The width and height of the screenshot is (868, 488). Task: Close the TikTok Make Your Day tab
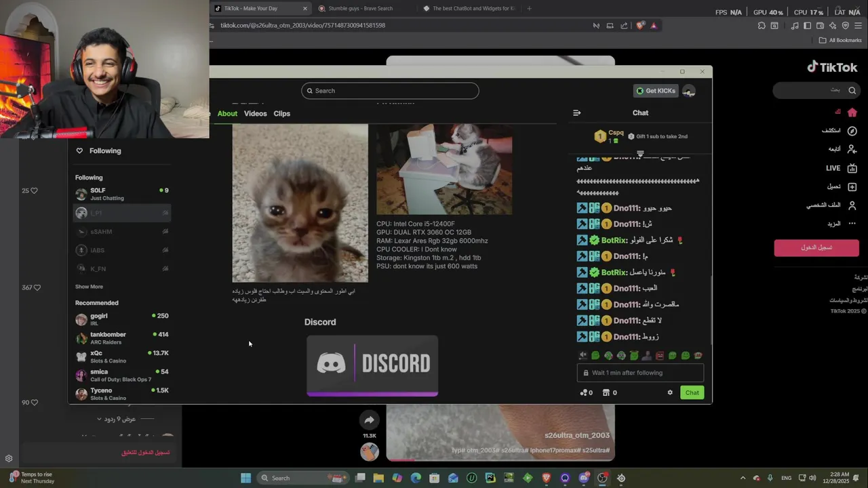click(x=304, y=9)
